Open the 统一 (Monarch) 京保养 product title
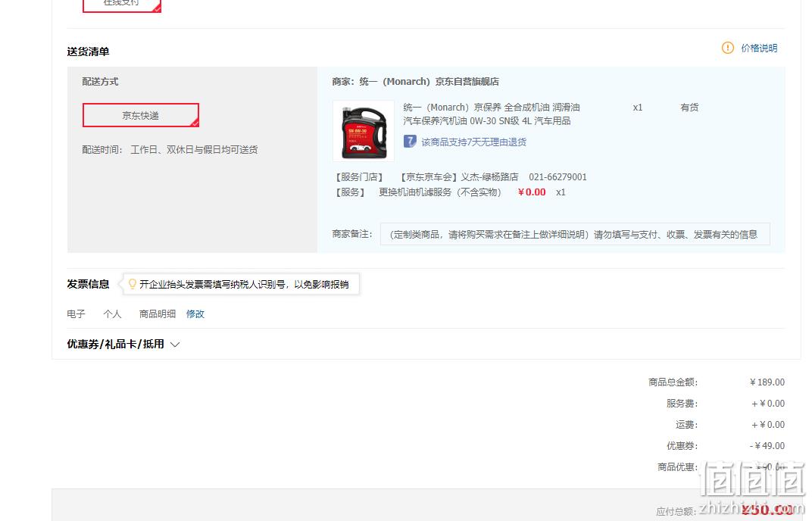Viewport: 812px width, 521px height. click(491, 114)
